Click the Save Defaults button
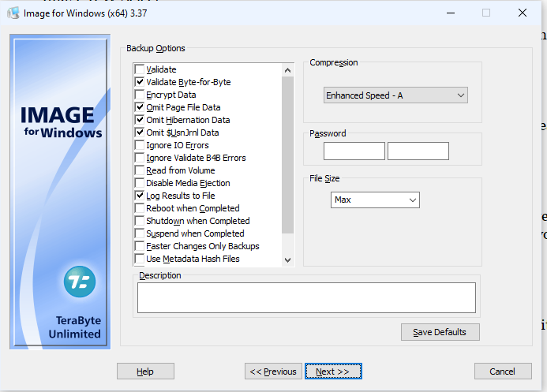The image size is (547, 392). 440,332
